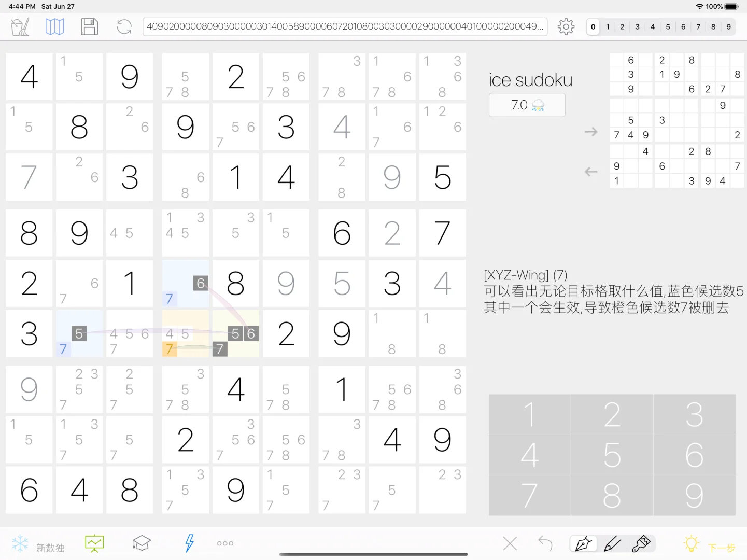Click 新数独 to start new puzzle

point(50,546)
